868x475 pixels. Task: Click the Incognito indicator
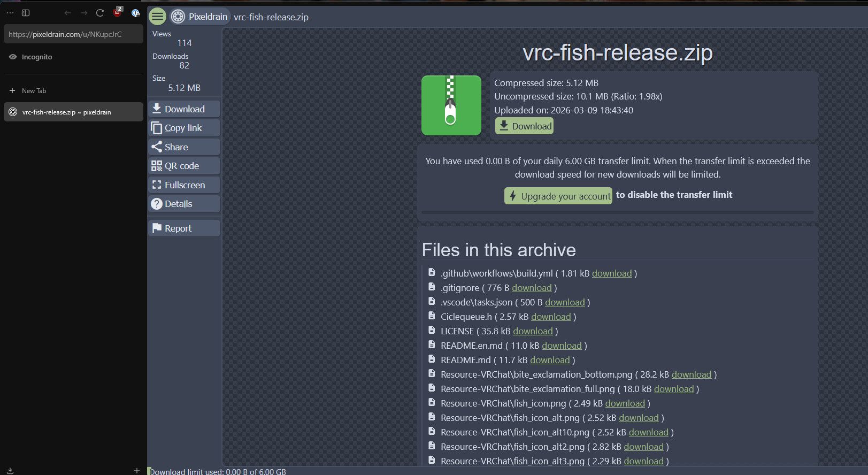pyautogui.click(x=31, y=57)
